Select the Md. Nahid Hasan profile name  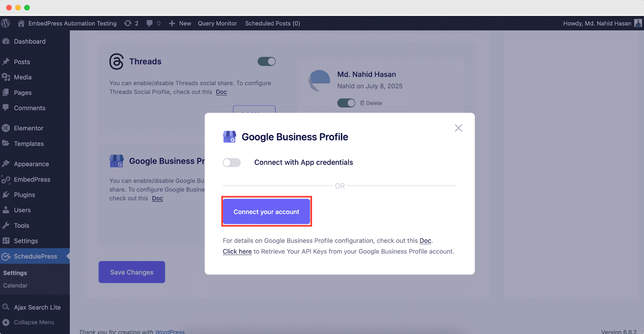367,74
